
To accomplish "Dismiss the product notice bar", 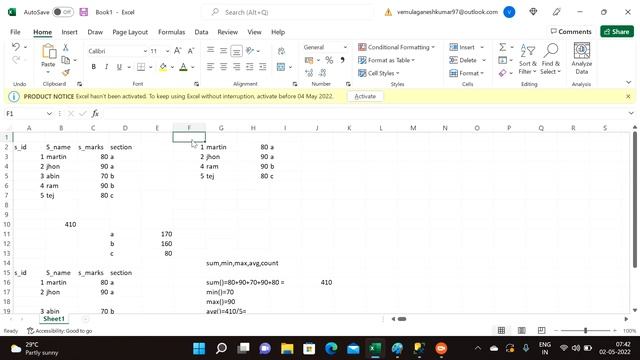I will [628, 96].
